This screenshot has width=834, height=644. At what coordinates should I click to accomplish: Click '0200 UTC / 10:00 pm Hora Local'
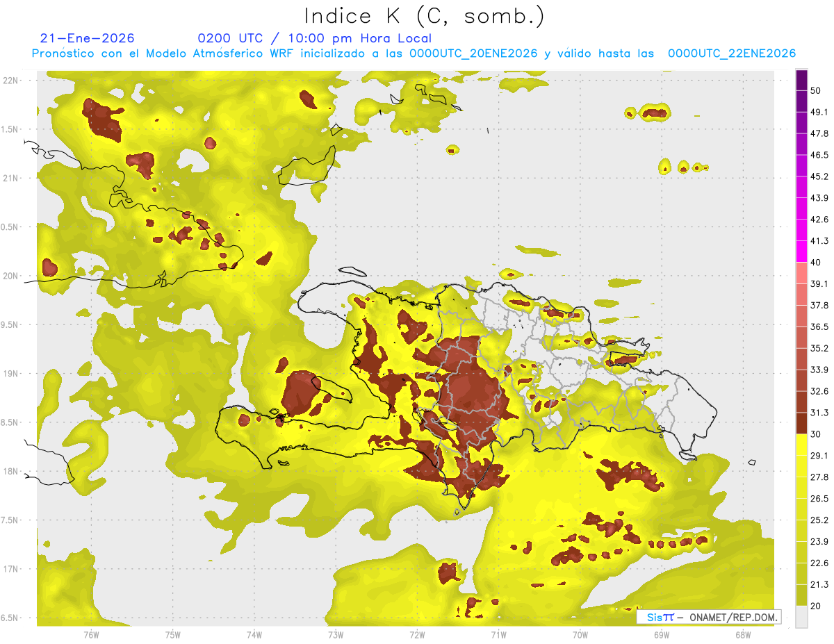pos(315,38)
